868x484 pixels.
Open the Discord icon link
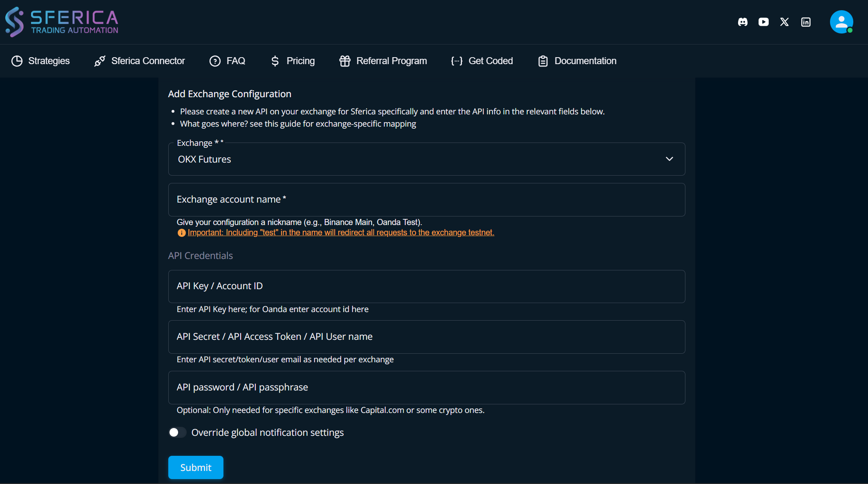click(743, 22)
